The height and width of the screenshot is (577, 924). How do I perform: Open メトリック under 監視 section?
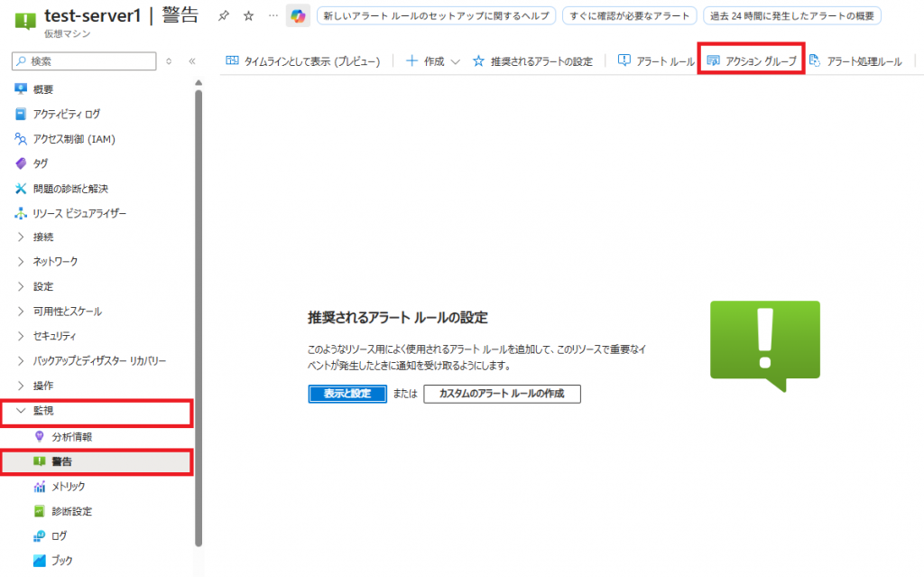click(69, 486)
